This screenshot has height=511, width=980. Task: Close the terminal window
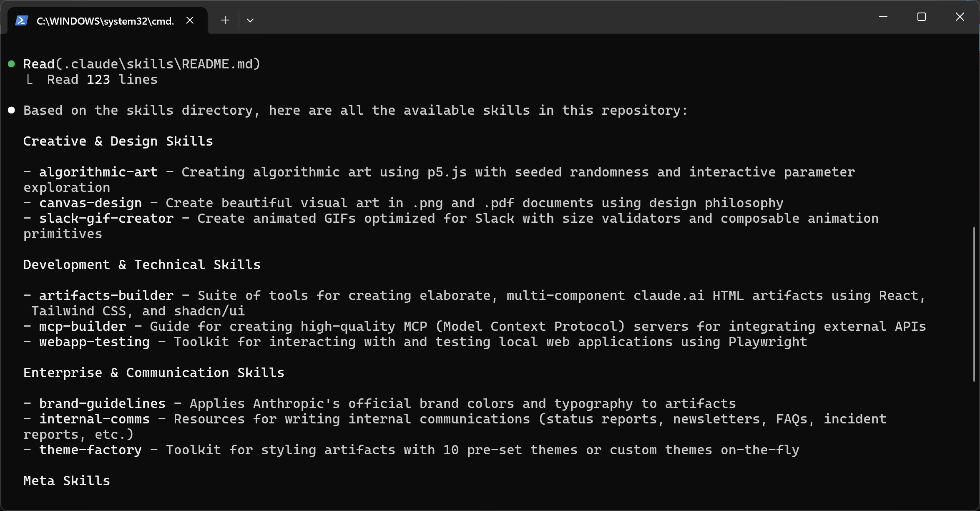pos(960,17)
